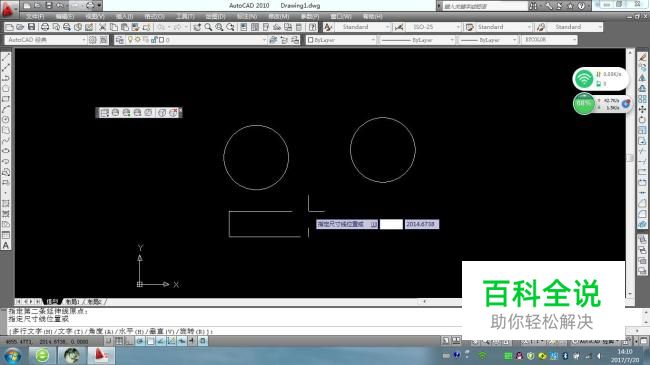Open the Table tool in draw toolbar
The width and height of the screenshot is (650, 365).
pyautogui.click(x=6, y=235)
